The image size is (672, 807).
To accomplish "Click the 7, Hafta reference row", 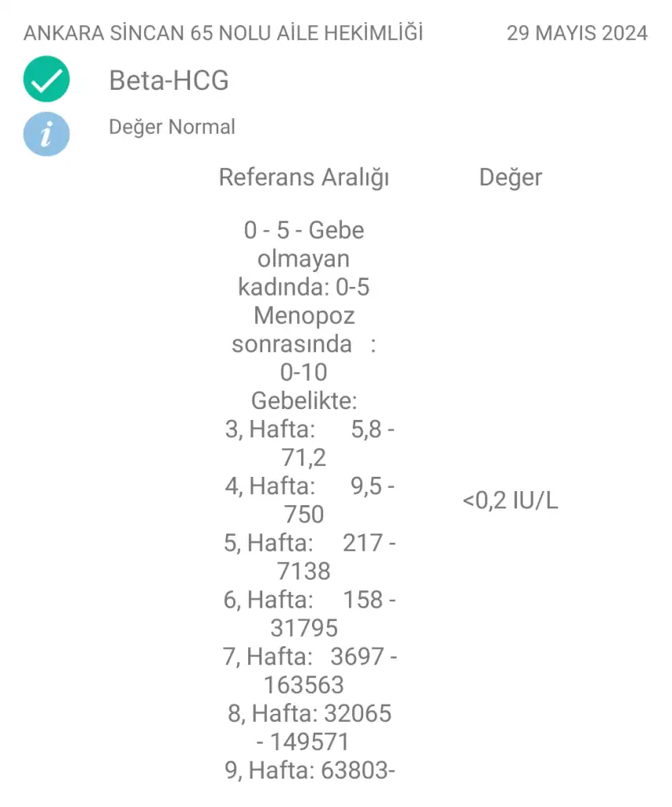I will click(310, 671).
